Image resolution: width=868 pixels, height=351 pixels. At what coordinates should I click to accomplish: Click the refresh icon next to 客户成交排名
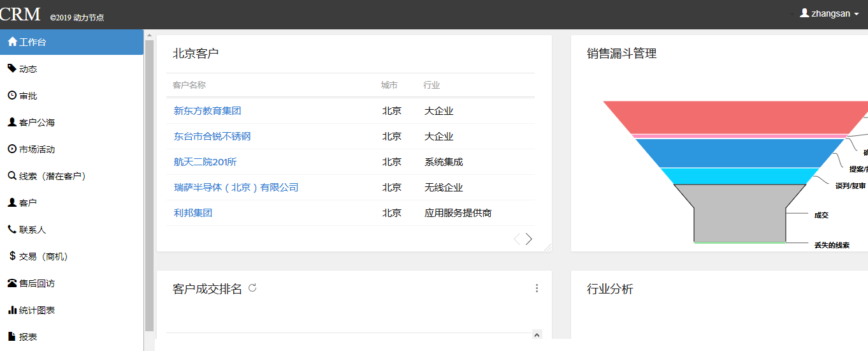252,288
